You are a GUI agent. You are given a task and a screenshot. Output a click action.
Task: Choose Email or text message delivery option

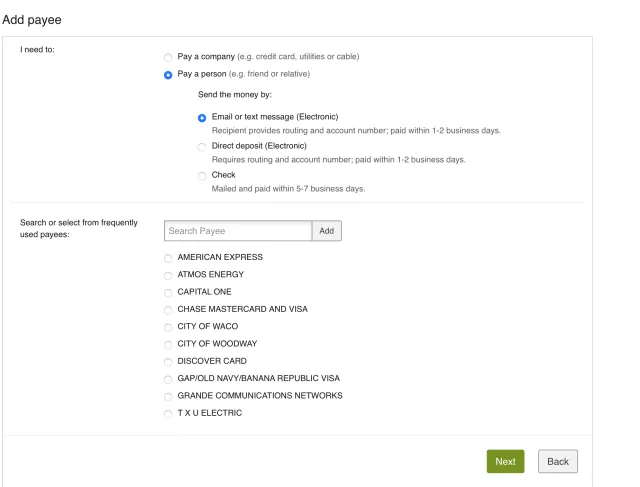[x=202, y=118]
